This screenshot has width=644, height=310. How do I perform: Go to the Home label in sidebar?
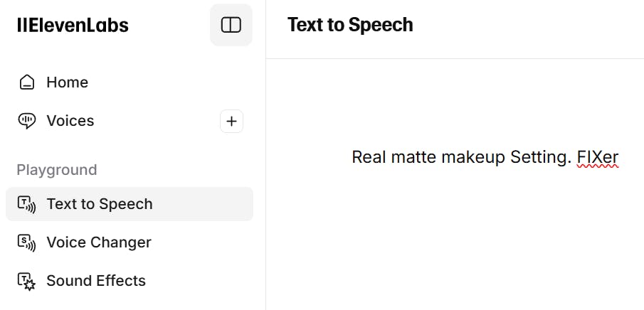tap(67, 82)
